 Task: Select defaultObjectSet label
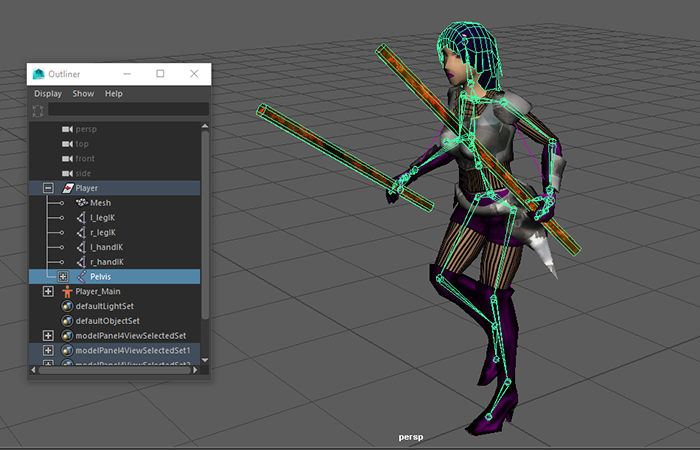[108, 321]
